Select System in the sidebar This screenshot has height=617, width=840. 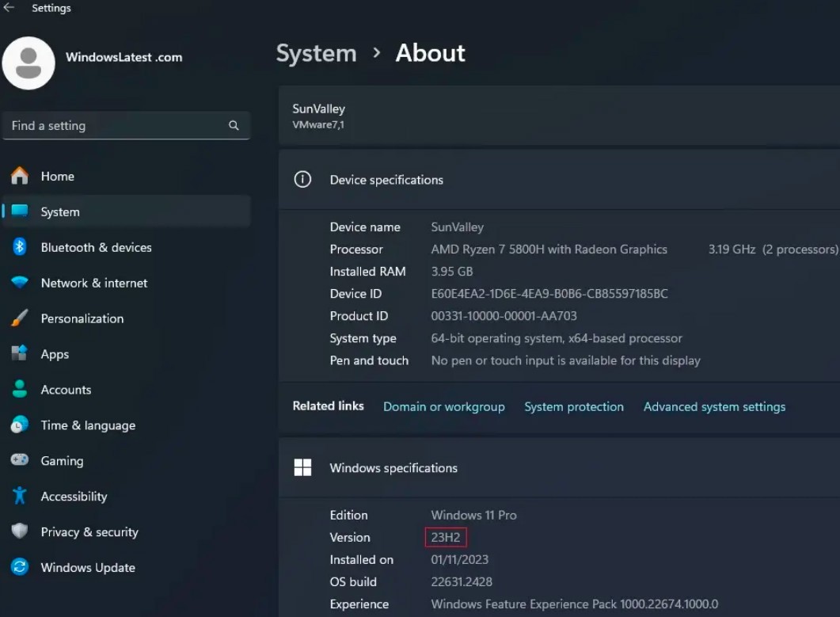127,211
